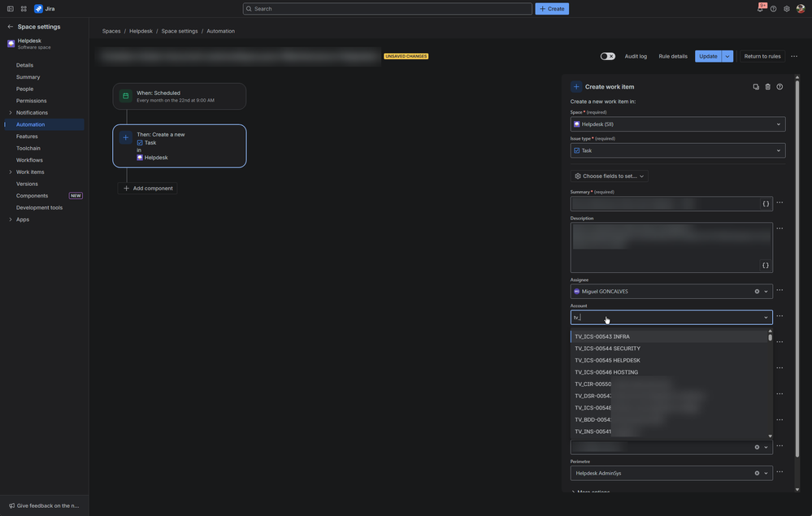Open Helpdesk breadcrumb link
The image size is (812, 516).
tap(141, 31)
